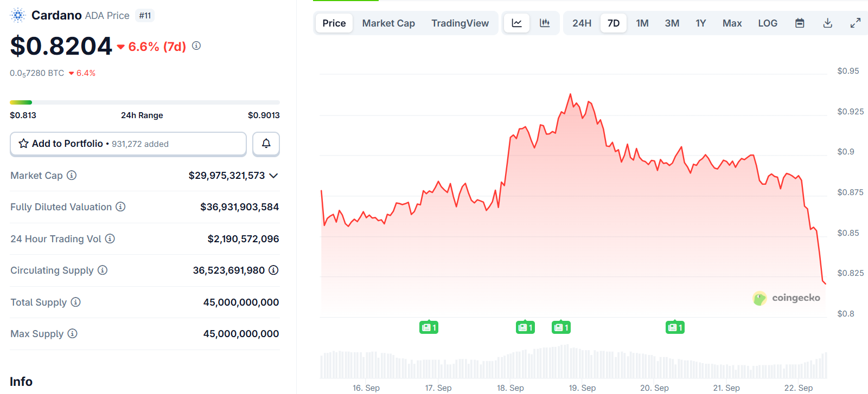Open info icon next to 36,523,691,980 value
868x394 pixels.
tap(273, 270)
